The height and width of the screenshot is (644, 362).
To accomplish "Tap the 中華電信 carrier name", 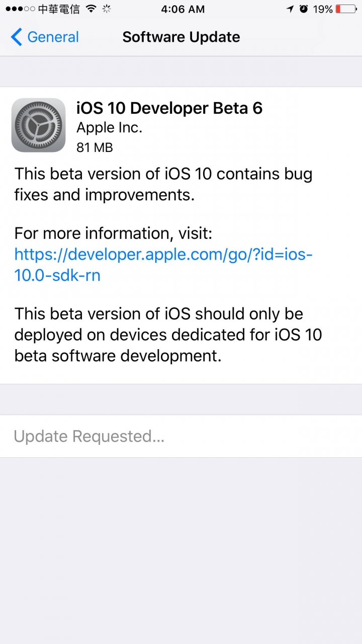I will tap(59, 9).
